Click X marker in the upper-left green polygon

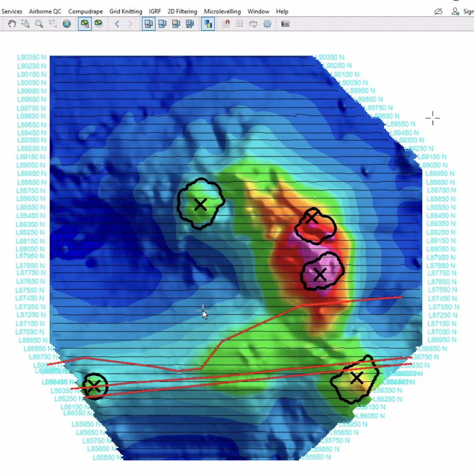(200, 205)
